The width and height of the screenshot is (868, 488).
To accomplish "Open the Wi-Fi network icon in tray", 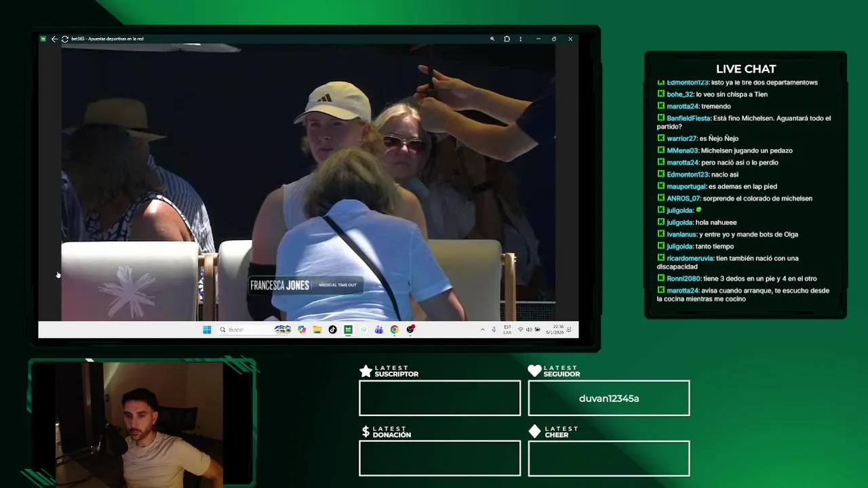I will click(520, 329).
